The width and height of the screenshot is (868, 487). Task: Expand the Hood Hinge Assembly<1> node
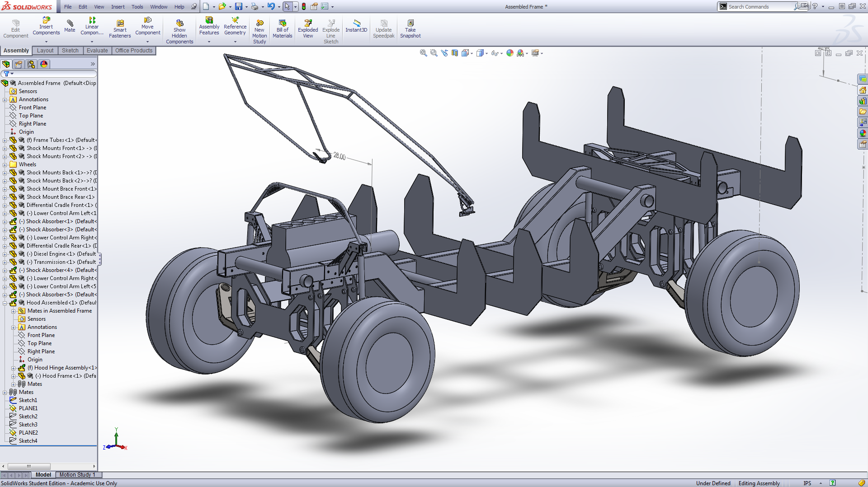tap(14, 368)
